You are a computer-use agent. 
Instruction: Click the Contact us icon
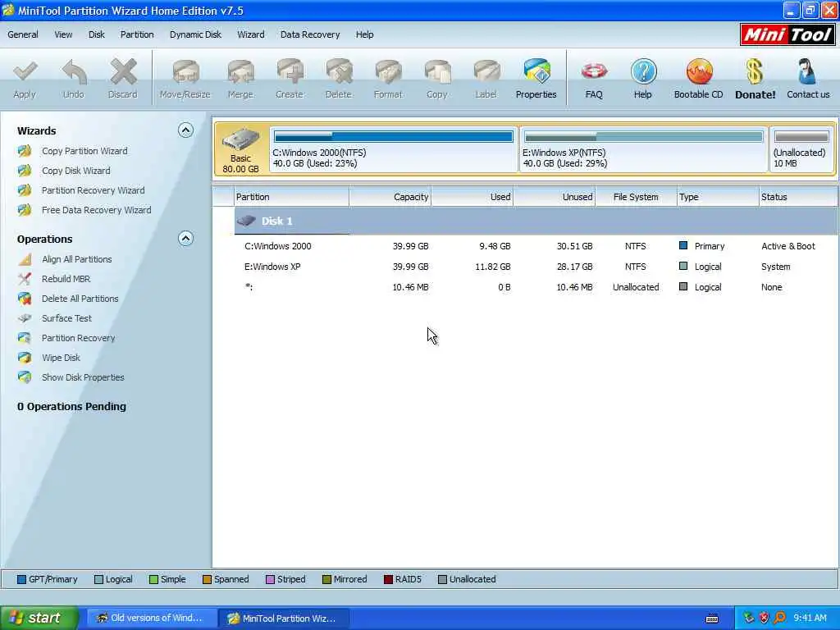[807, 71]
